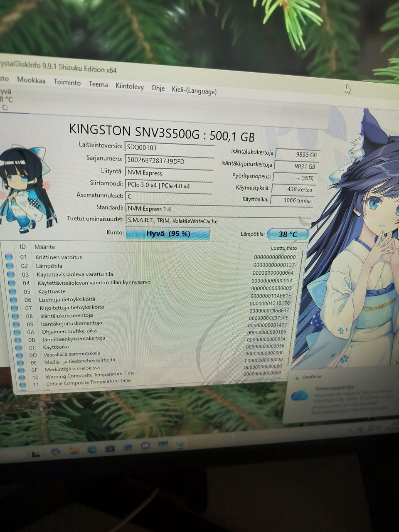Screen dimensions: 399x532
Task: Select raw value 00000000000137
Action: [274, 265]
